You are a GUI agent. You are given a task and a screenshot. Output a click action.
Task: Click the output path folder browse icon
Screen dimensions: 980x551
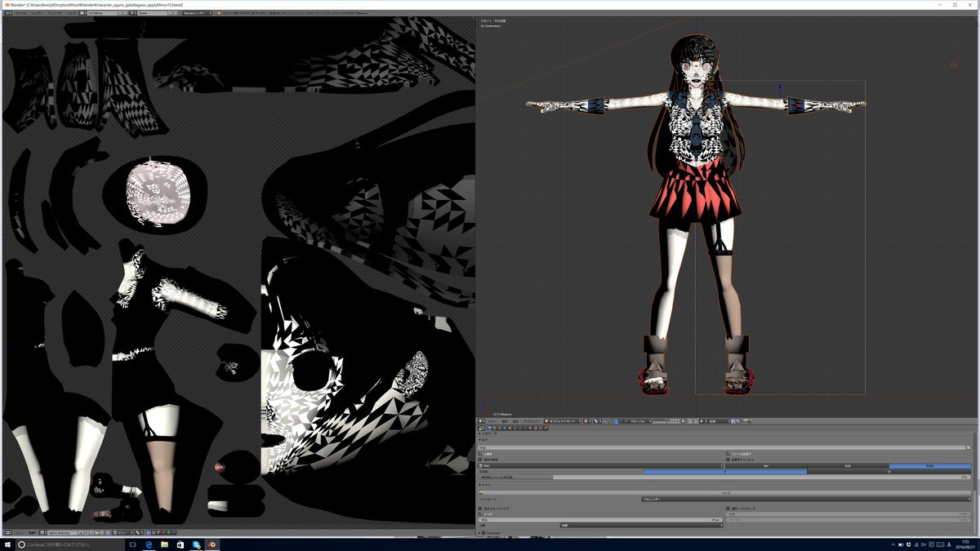[x=968, y=447]
